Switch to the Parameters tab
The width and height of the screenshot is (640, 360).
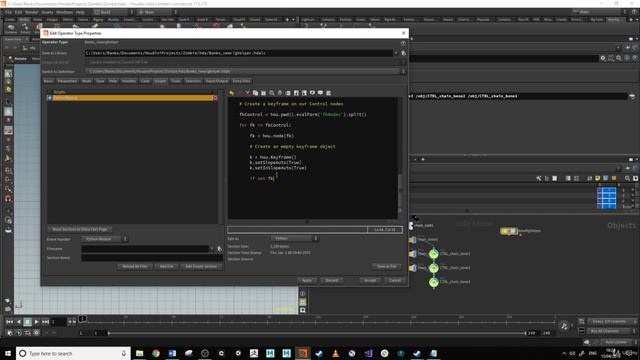click(67, 81)
